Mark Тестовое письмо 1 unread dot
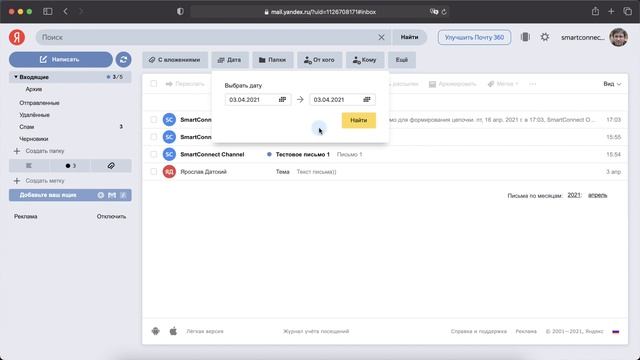The height and width of the screenshot is (360, 640). [x=269, y=154]
